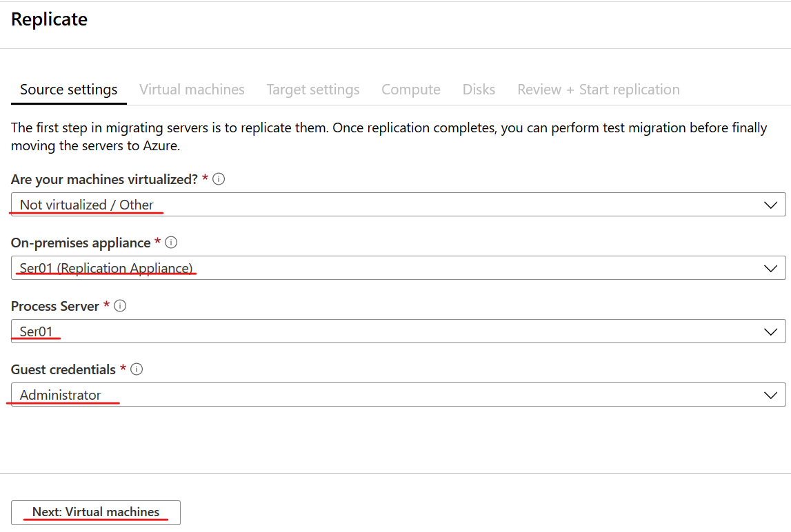The height and width of the screenshot is (532, 791).
Task: Click info icon next to Process Server label
Action: (x=121, y=306)
